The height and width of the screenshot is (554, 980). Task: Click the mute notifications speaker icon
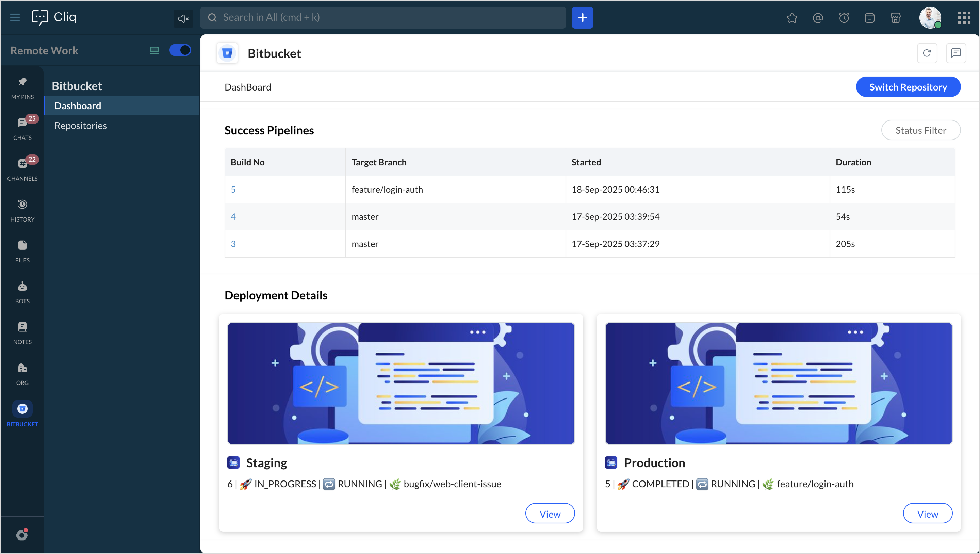(x=183, y=18)
